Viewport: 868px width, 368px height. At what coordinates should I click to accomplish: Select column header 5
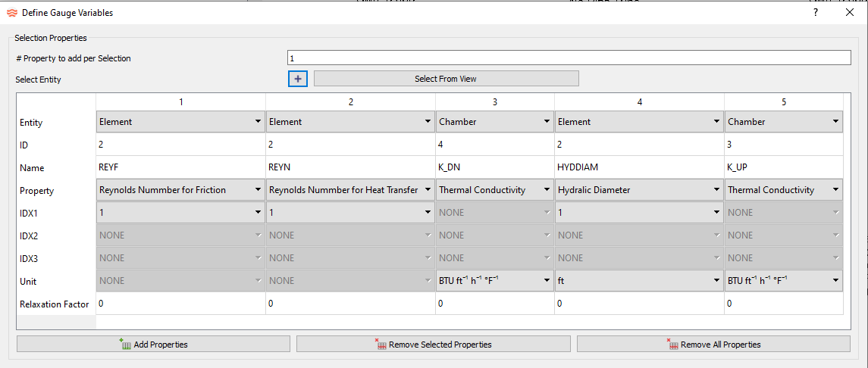tap(783, 101)
